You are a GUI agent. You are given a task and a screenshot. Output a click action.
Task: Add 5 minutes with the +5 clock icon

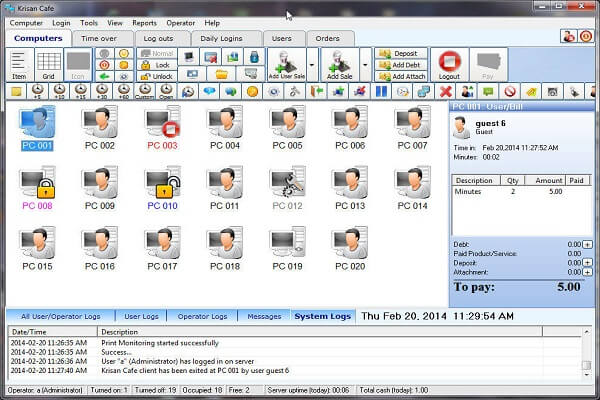pyautogui.click(x=37, y=92)
